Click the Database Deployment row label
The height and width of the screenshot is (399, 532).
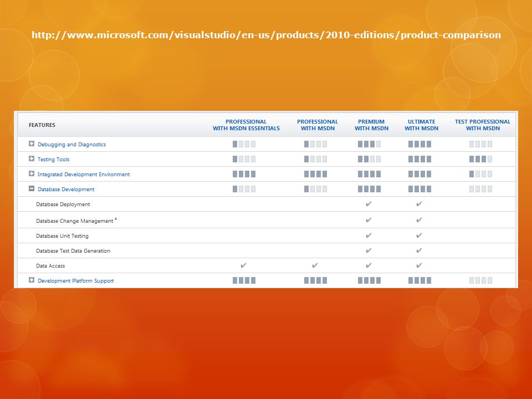[x=63, y=204]
